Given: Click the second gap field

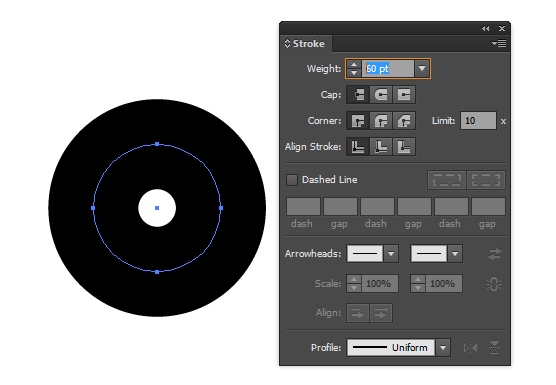Looking at the screenshot, I should 415,207.
